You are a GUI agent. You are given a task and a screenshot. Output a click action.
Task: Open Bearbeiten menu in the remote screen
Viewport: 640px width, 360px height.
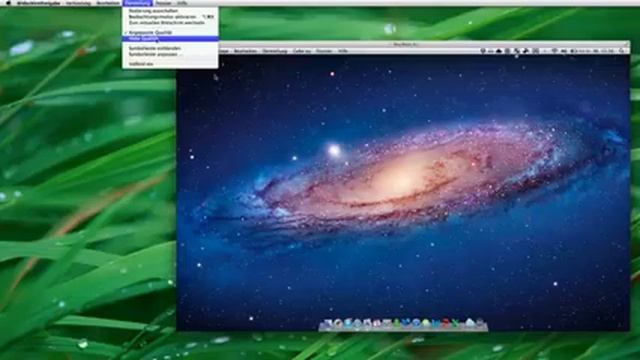tap(246, 51)
